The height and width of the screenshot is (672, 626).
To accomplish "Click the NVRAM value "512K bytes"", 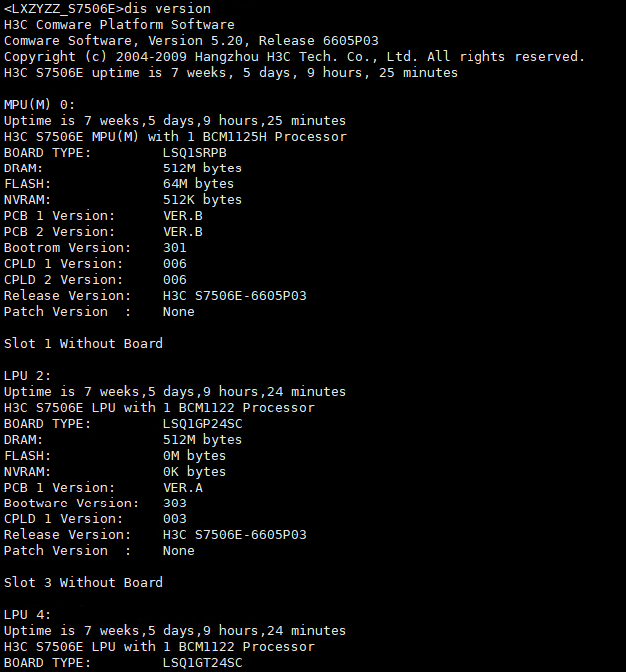I will pos(203,200).
